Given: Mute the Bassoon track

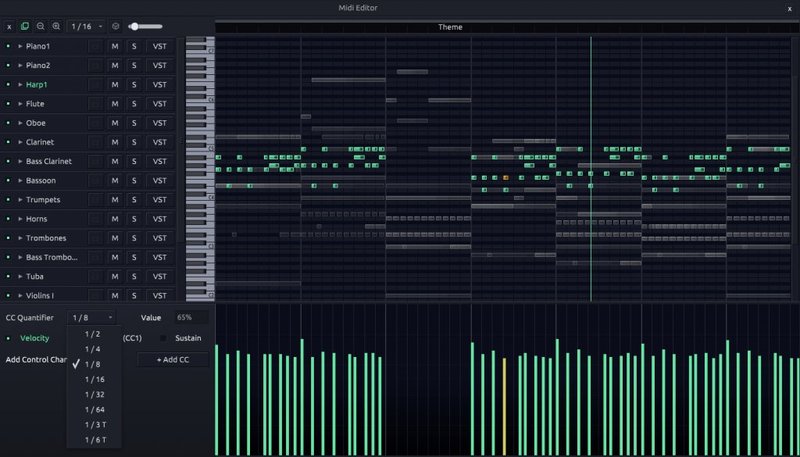Looking at the screenshot, I should pos(115,181).
